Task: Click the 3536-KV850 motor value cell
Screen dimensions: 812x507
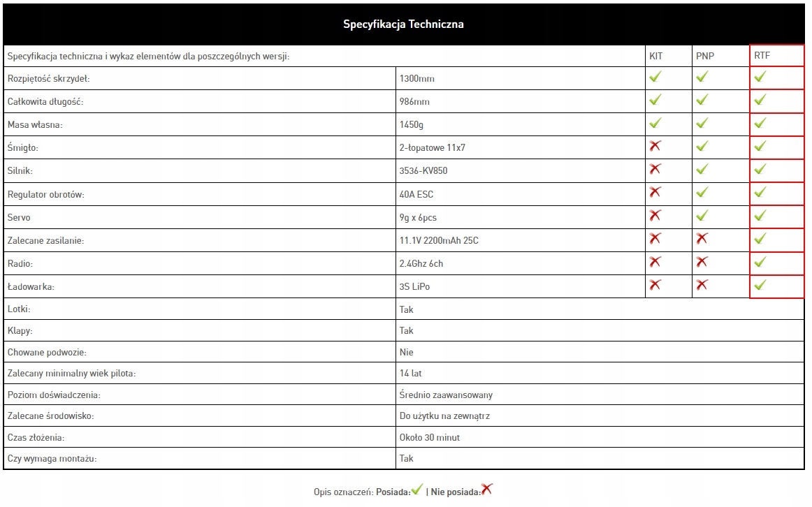Action: (x=423, y=170)
